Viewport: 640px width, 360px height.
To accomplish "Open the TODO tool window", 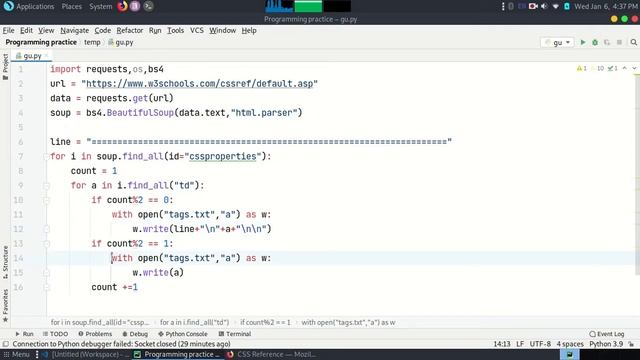I will click(x=56, y=334).
